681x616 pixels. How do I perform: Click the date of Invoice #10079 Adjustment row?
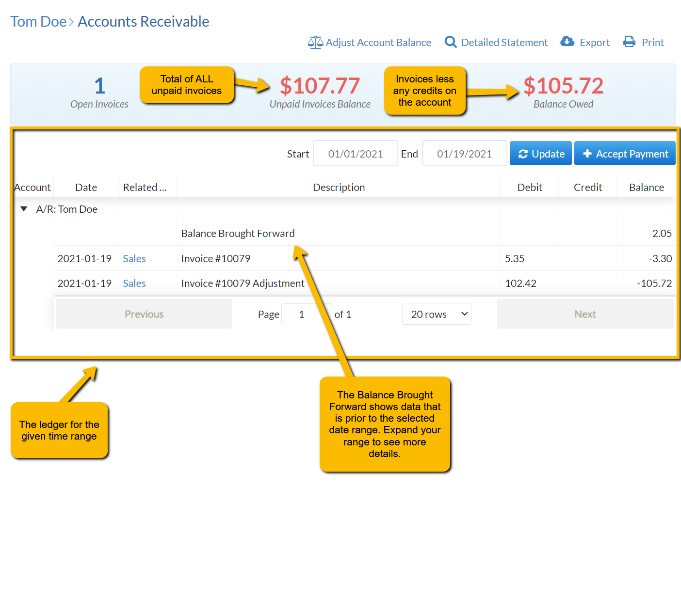point(84,284)
